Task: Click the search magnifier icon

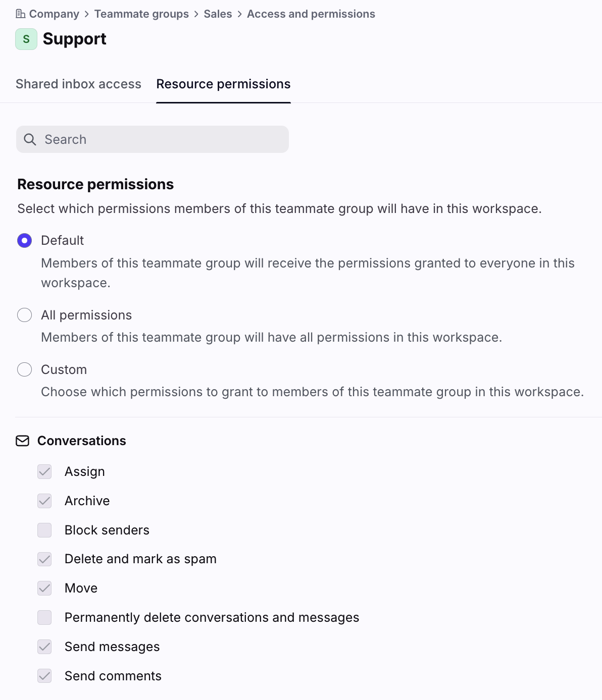Action: (x=30, y=139)
